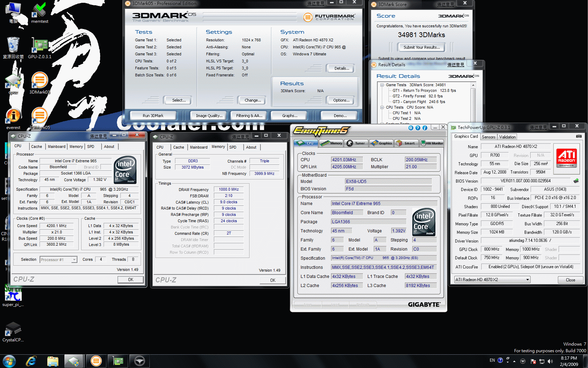The width and height of the screenshot is (588, 368).
Task: Open the Windows Start orb
Action: pyautogui.click(x=9, y=361)
